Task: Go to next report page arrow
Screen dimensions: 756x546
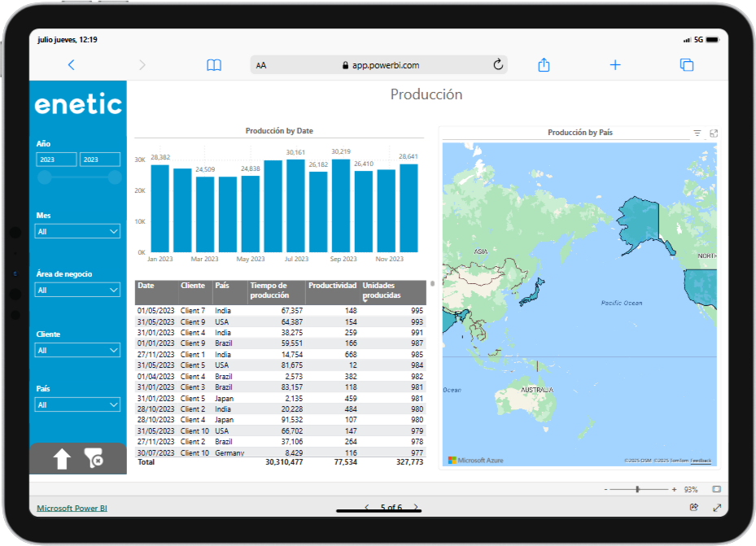Action: click(416, 507)
